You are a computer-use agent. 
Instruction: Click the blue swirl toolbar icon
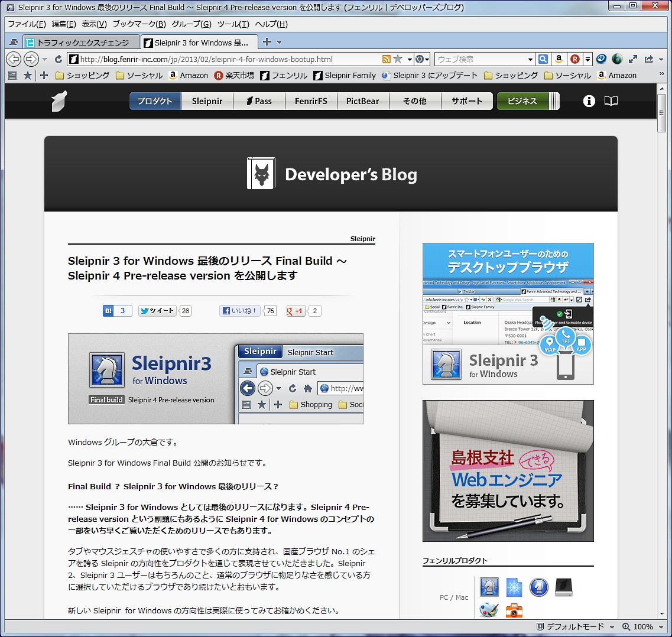[x=601, y=59]
